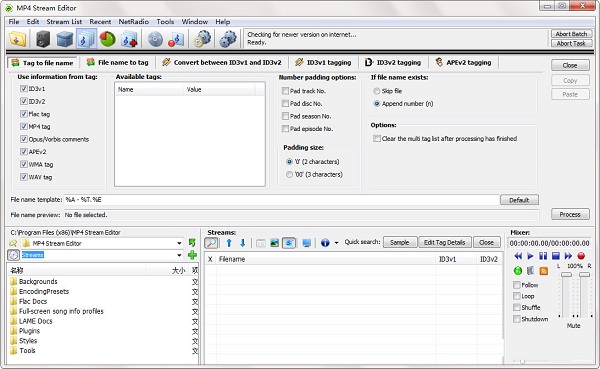This screenshot has height=369, width=600.
Task: Click the Default template button
Action: [519, 200]
